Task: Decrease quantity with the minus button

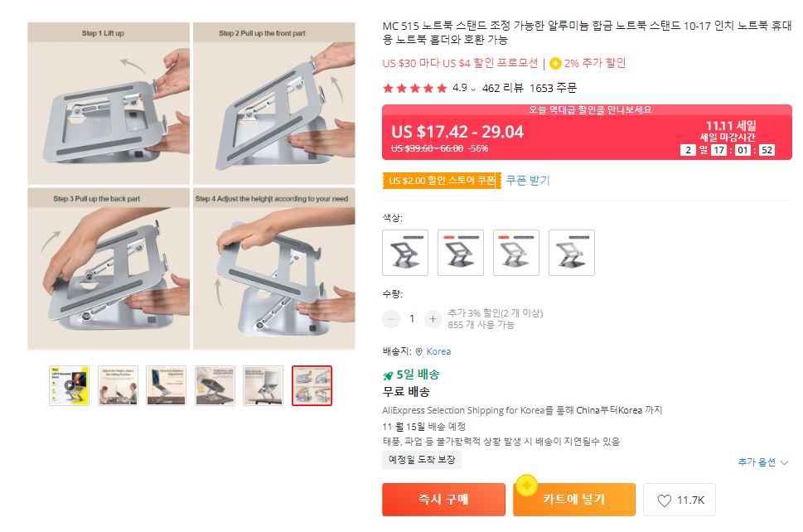Action: tap(391, 319)
